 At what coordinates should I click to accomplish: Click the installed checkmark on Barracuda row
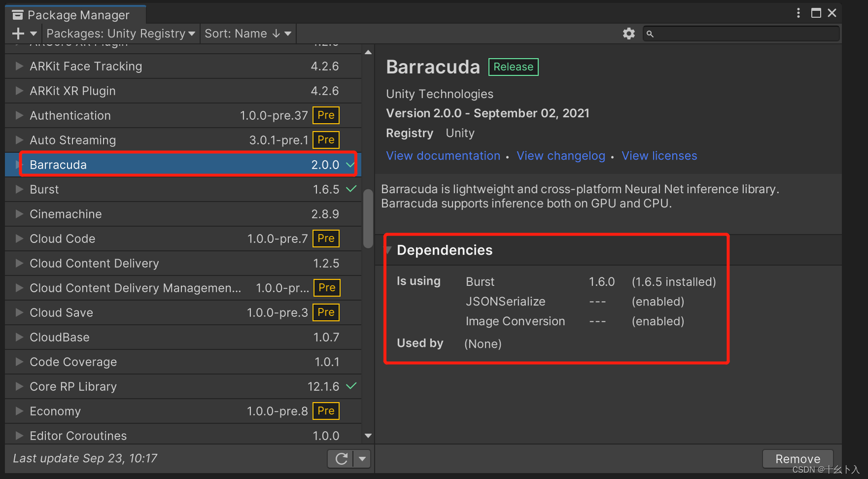351,165
